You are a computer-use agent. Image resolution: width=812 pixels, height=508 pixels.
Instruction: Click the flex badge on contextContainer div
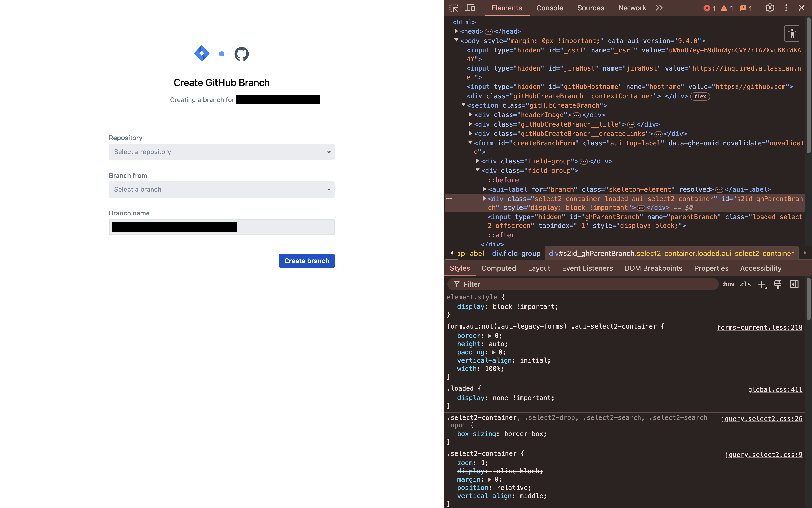(700, 96)
